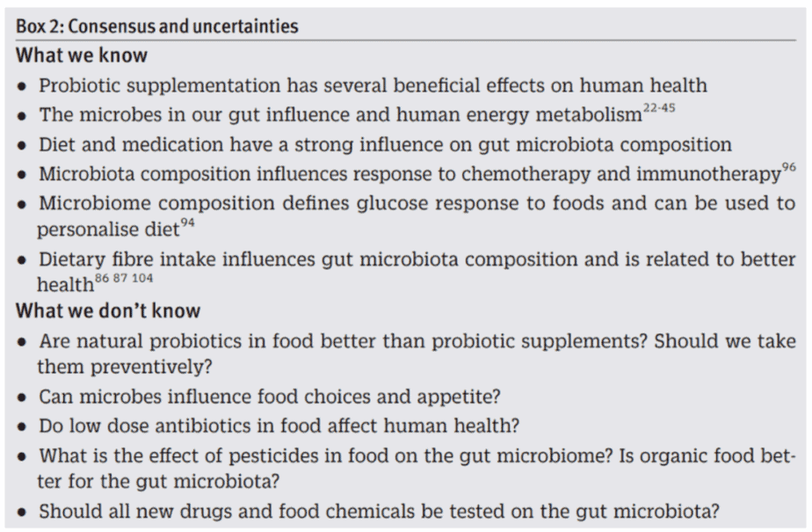Open citation 86 after better health
Image resolution: width=812 pixels, height=532 pixels.
[x=102, y=278]
